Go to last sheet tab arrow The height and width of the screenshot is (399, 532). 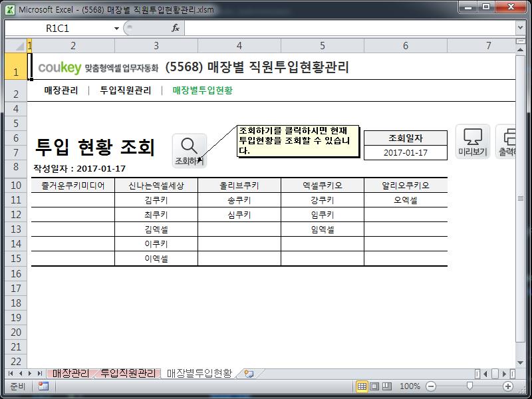pyautogui.click(x=40, y=374)
